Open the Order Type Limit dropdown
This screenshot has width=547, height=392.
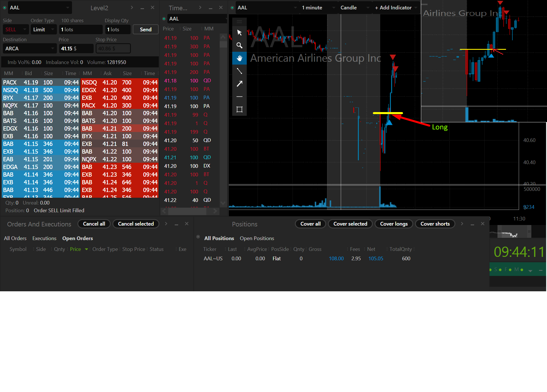coord(44,30)
